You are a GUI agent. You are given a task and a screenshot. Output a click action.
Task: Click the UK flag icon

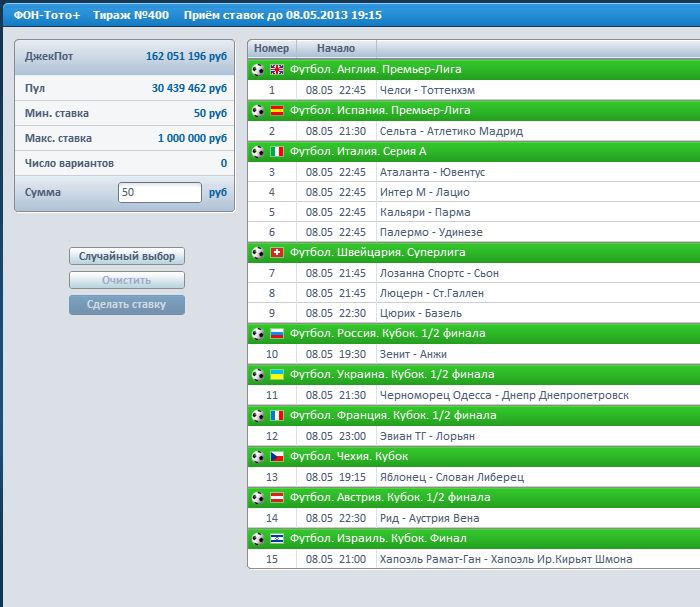coord(277,70)
